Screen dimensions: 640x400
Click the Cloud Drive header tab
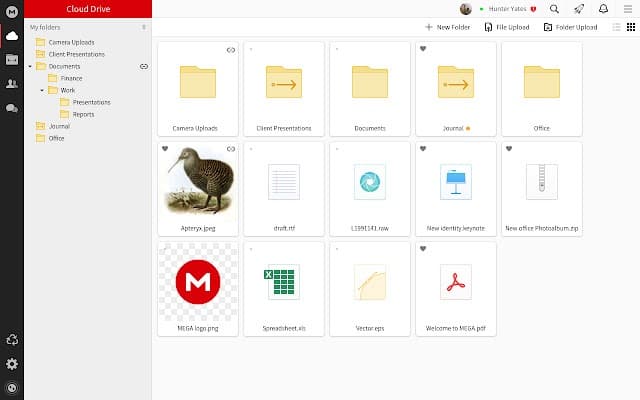[x=88, y=9]
